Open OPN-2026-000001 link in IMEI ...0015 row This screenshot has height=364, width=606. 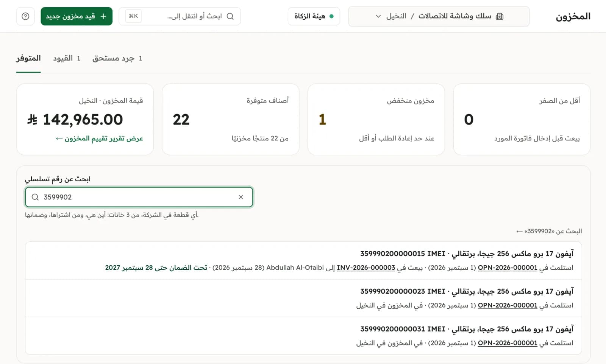(508, 268)
